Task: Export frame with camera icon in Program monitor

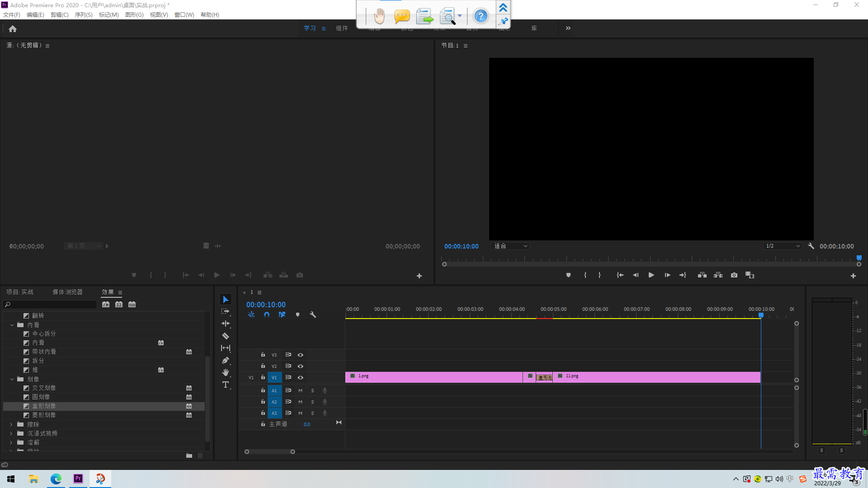Action: (x=734, y=275)
